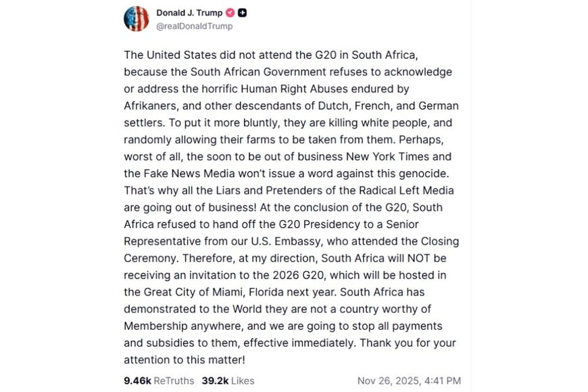Click the 9.46k ReTruths counter

click(x=137, y=381)
